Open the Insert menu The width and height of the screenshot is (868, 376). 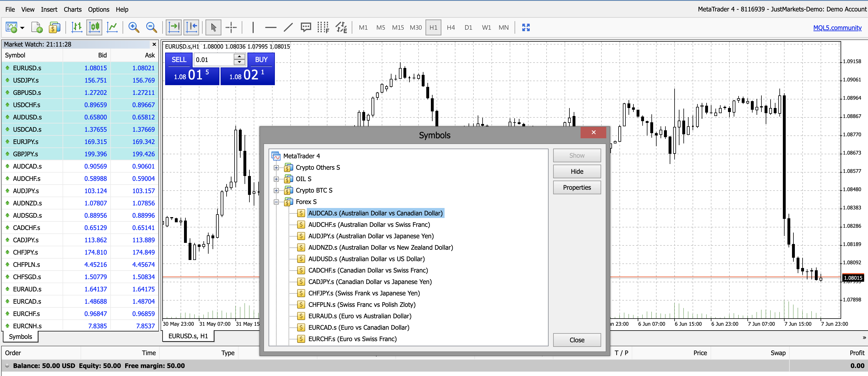49,9
